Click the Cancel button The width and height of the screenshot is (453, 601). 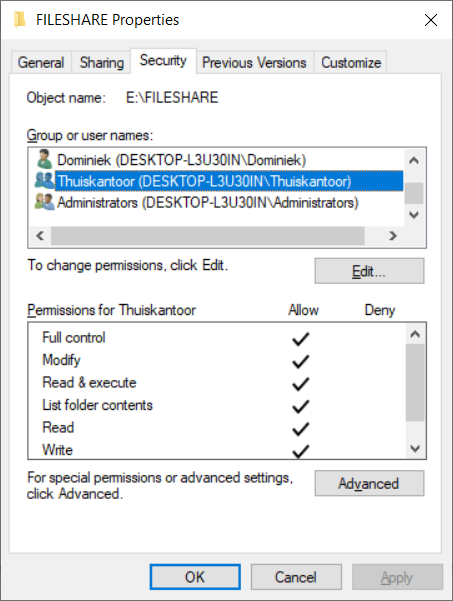click(x=296, y=577)
